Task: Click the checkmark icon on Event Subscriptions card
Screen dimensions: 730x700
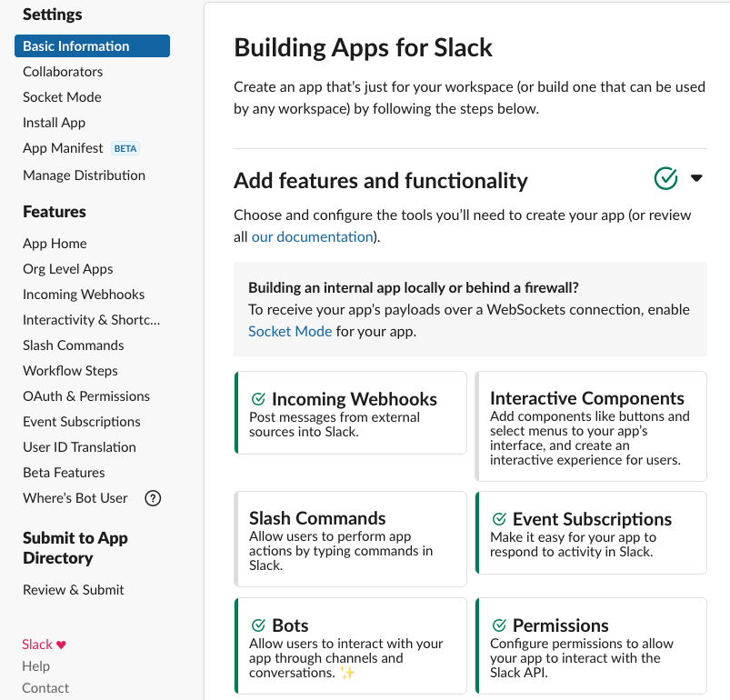Action: click(499, 518)
